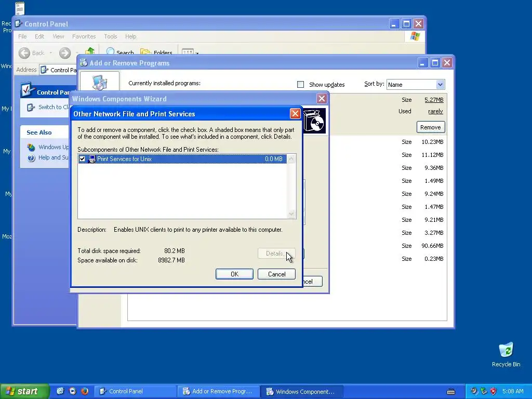Open the File menu in Control Panel
This screenshot has height=399, width=532.
pos(22,36)
